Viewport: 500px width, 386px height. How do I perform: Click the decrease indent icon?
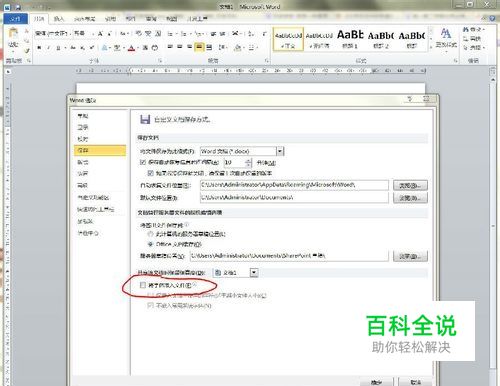coord(213,34)
